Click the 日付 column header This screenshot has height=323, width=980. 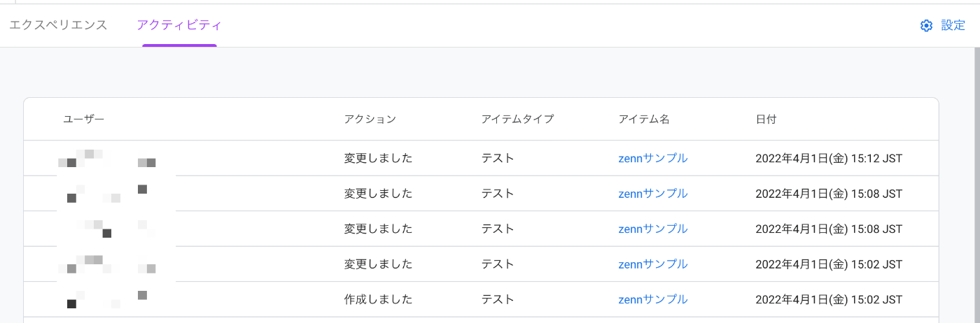(x=766, y=120)
